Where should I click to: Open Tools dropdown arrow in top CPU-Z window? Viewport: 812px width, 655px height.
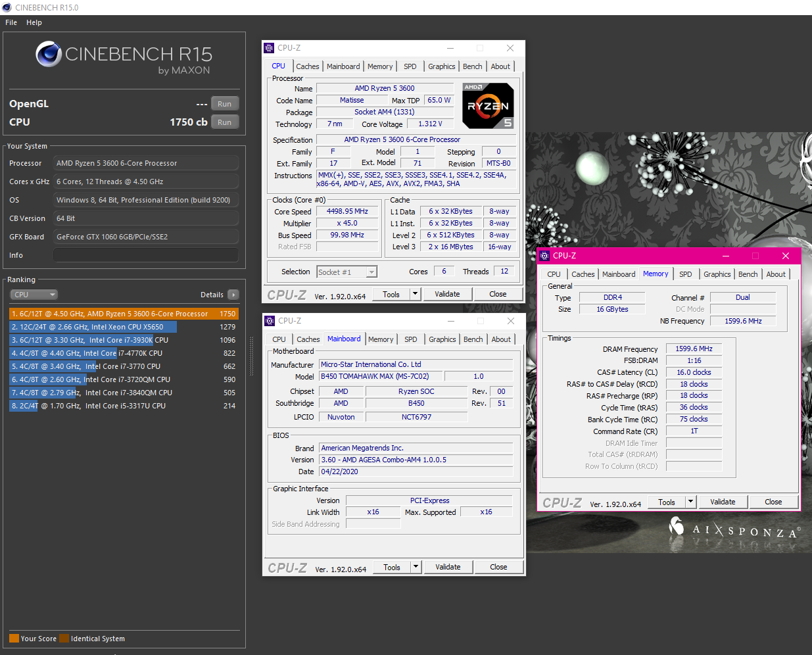click(x=415, y=294)
